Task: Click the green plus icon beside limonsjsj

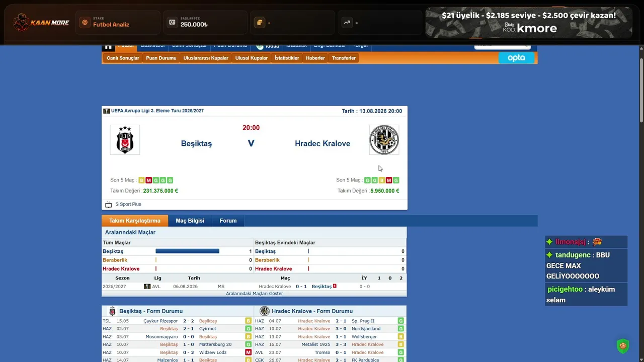Action: coord(549,242)
